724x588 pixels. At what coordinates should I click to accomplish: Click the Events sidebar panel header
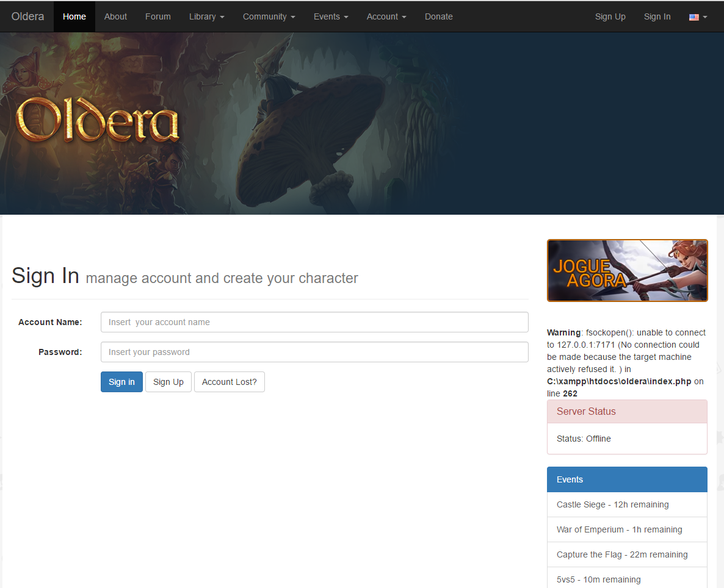click(x=627, y=479)
